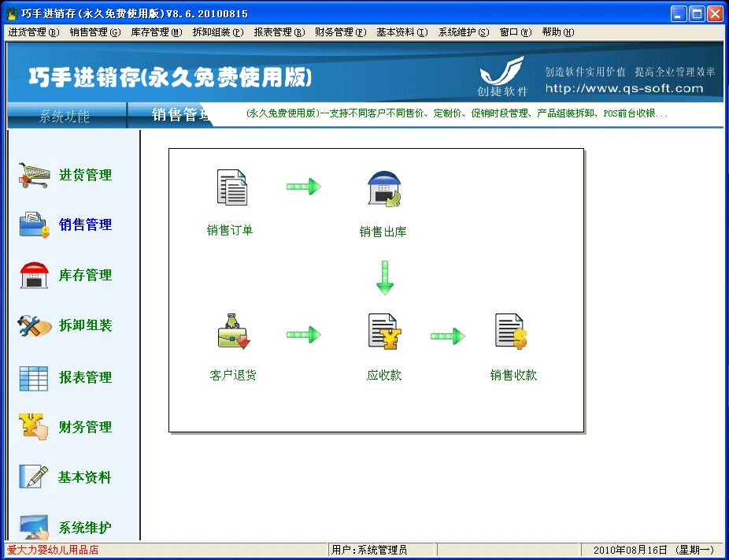Click the 库存管理 sidebar label
Image resolution: width=729 pixels, height=560 pixels.
coord(86,275)
